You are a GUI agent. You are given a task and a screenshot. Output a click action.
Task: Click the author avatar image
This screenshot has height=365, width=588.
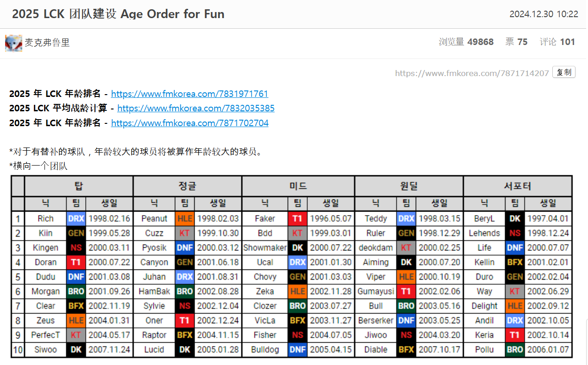13,43
